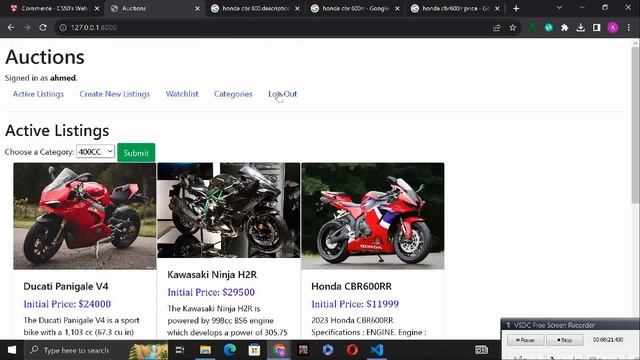This screenshot has height=360, width=640.
Task: Bookmark this page with the star icon
Action: 513,27
